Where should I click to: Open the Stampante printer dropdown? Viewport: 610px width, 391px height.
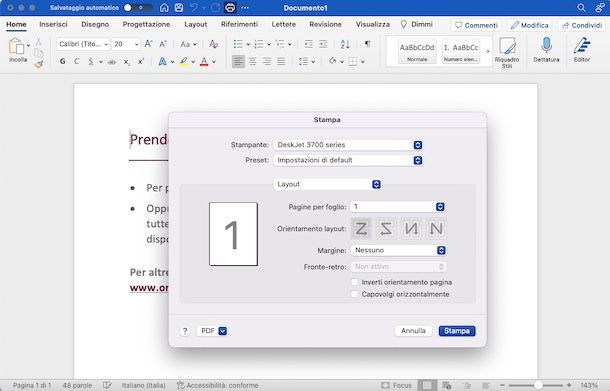pyautogui.click(x=348, y=145)
